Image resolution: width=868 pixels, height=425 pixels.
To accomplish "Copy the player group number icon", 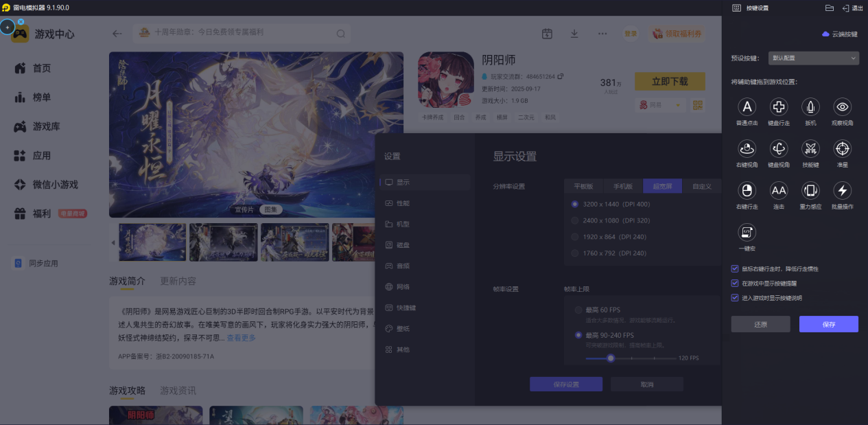I will [561, 76].
